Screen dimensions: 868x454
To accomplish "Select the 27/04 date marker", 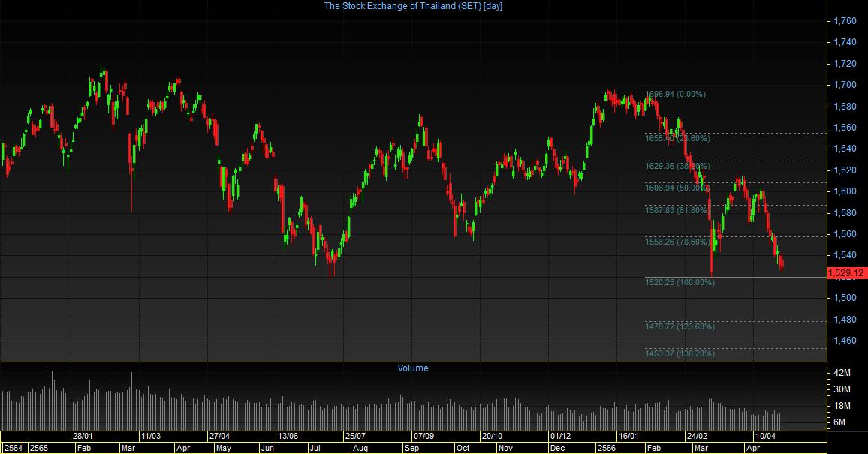I will click(219, 436).
